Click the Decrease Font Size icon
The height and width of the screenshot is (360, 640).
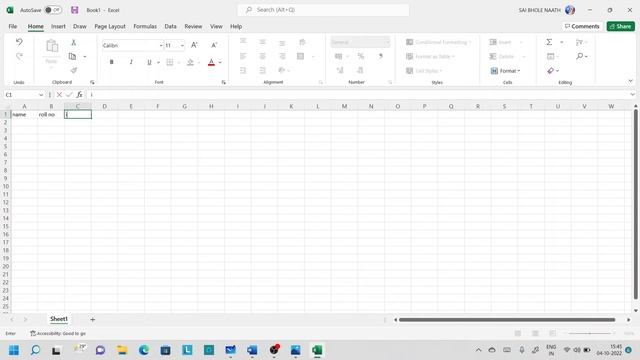[214, 45]
